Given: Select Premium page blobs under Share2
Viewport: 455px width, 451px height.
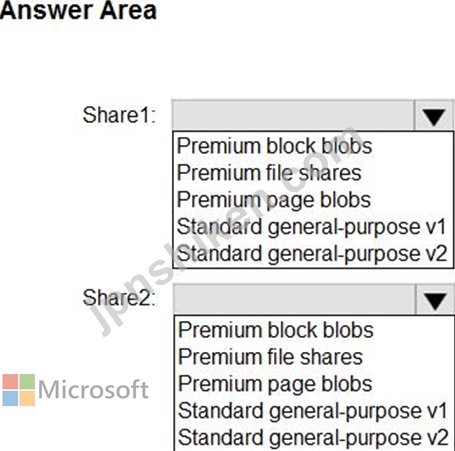Looking at the screenshot, I should click(x=275, y=384).
